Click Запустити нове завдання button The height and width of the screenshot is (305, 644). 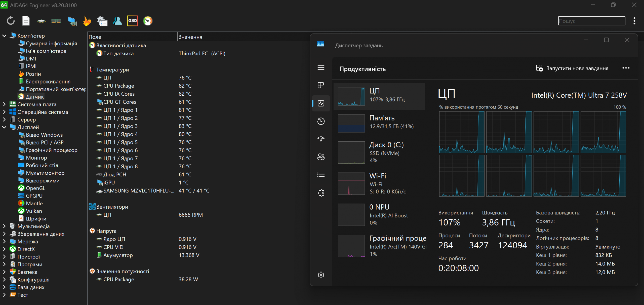click(572, 68)
